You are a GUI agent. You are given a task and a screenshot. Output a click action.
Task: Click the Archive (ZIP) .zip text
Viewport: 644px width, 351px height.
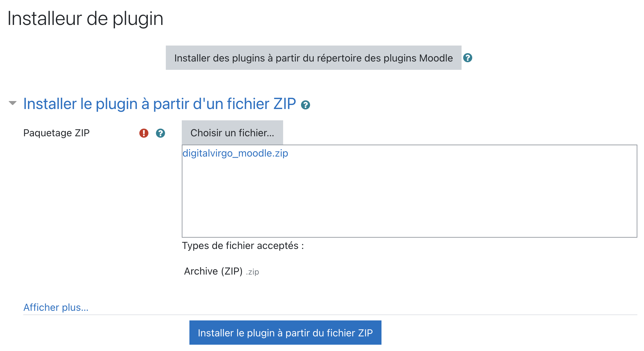221,271
